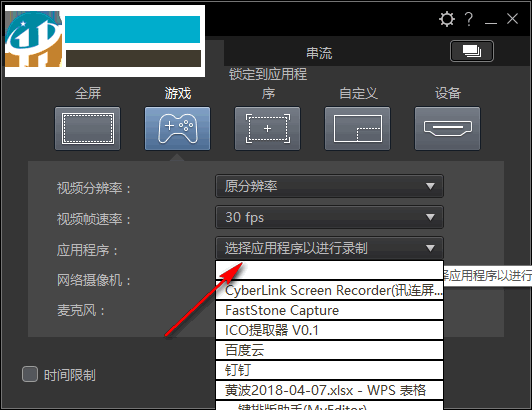Click the 全屏 label text
Viewport: 532px width, 410px height.
click(x=88, y=93)
